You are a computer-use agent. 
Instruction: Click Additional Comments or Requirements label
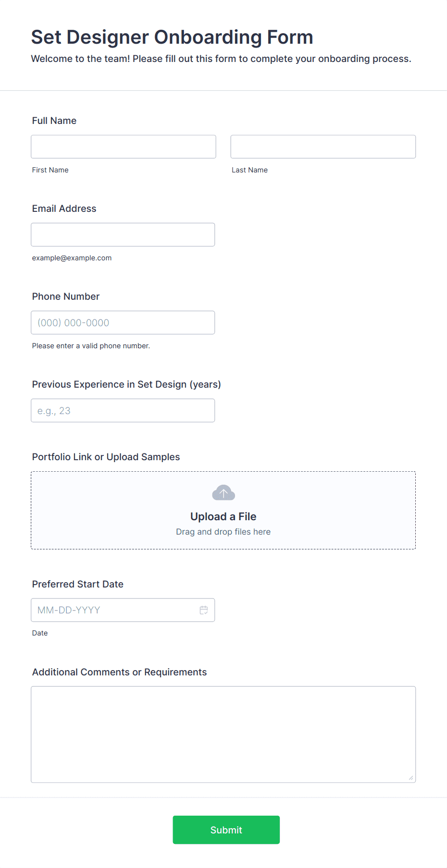click(x=120, y=672)
